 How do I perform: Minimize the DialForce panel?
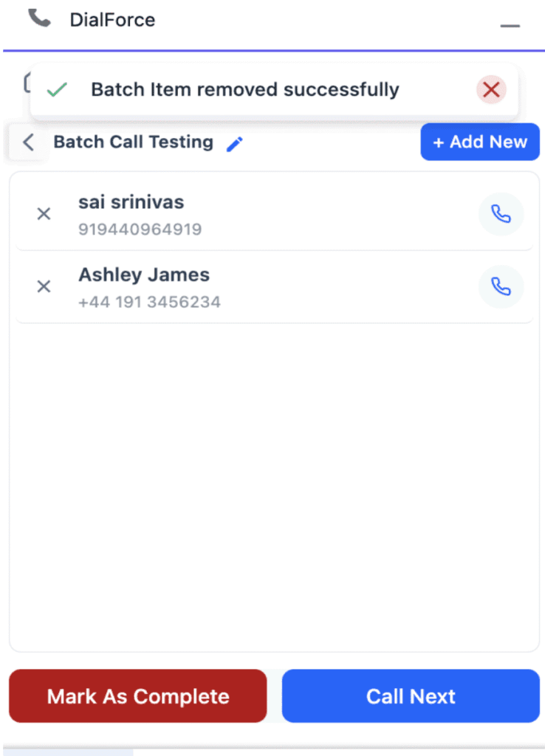(x=510, y=26)
